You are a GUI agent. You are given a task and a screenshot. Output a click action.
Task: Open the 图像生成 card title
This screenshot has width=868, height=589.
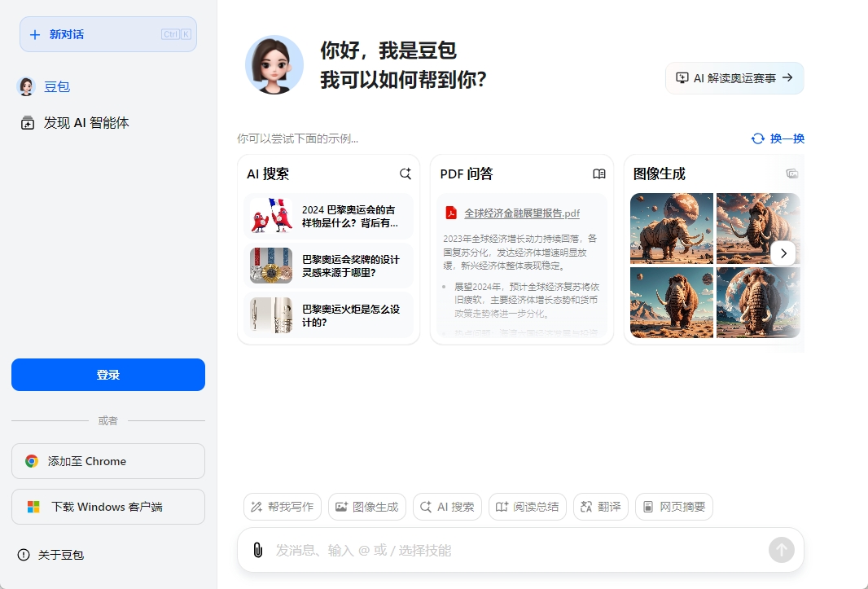(660, 174)
